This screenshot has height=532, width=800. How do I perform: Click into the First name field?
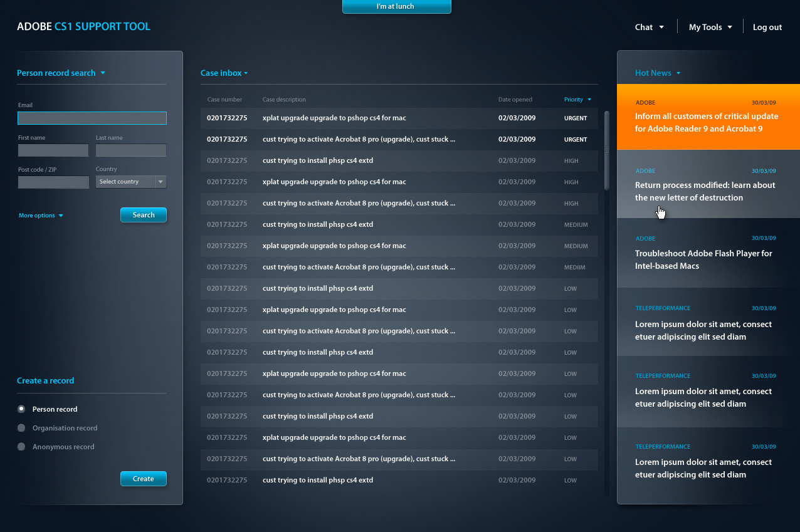(53, 150)
